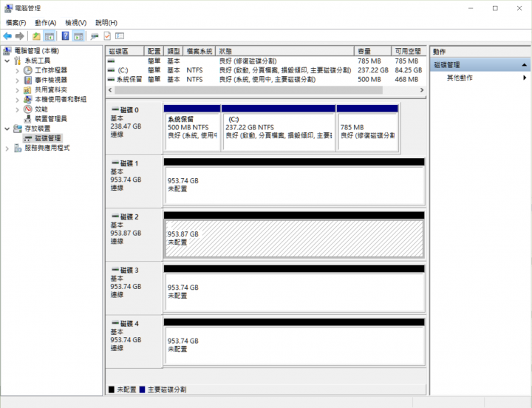Viewport: 532px width, 408px height.
Task: Click the 本機使用者和群組 icon
Action: (x=28, y=100)
